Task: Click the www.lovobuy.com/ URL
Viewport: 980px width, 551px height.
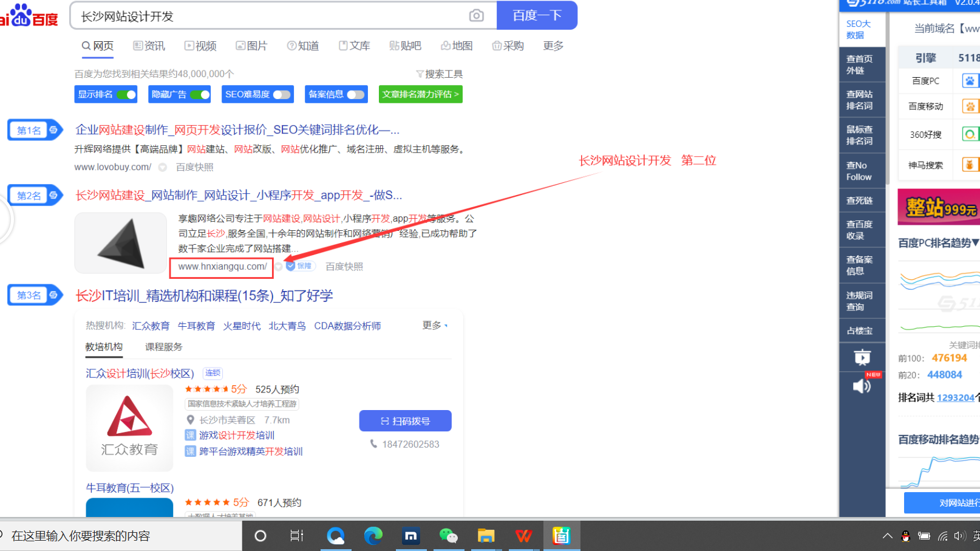Action: [113, 167]
